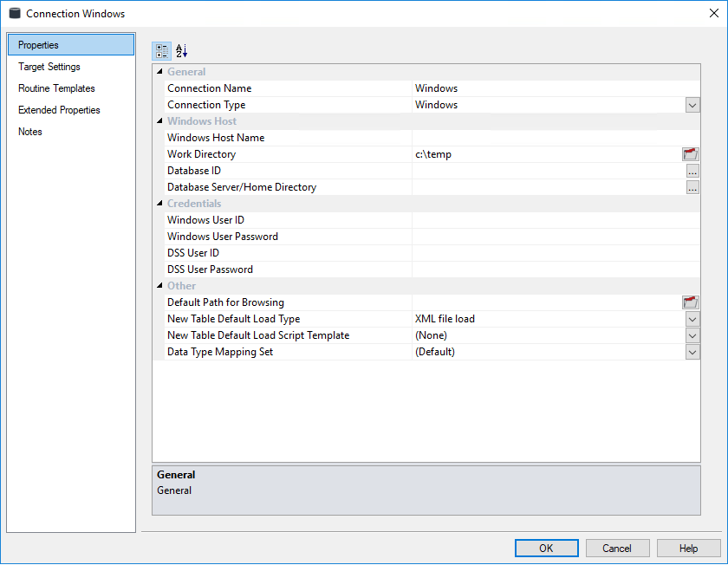Click the Help button
The height and width of the screenshot is (565, 728).
point(688,549)
